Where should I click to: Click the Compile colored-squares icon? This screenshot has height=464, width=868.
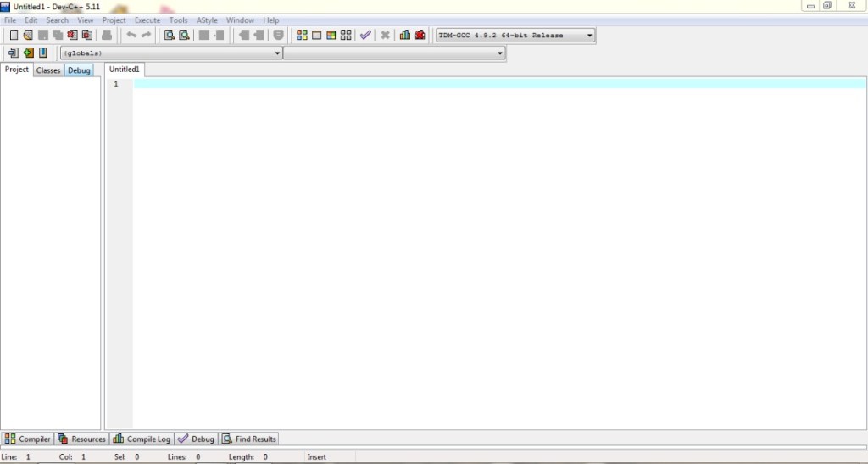point(302,36)
